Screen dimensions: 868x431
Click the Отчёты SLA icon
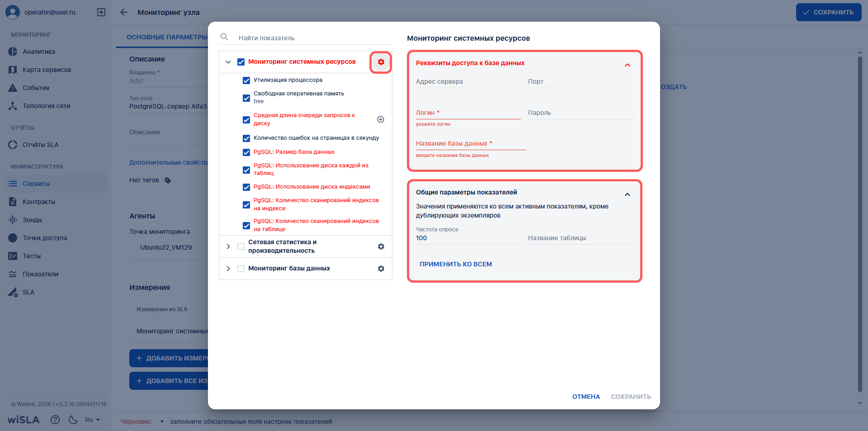coord(13,145)
